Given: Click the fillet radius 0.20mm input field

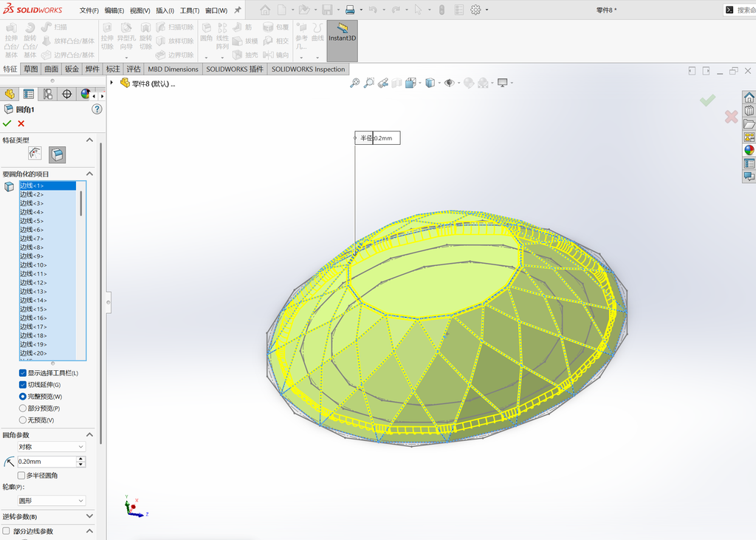Looking at the screenshot, I should (x=47, y=462).
